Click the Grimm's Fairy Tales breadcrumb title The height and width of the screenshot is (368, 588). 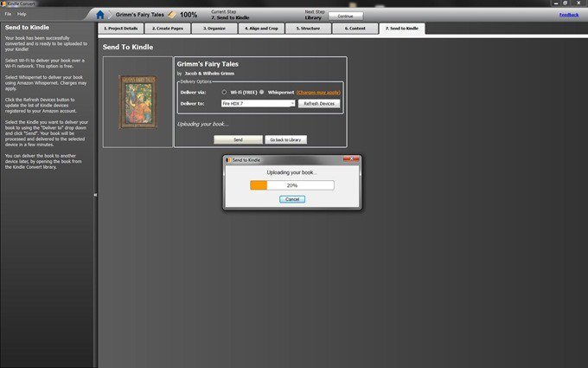click(140, 15)
